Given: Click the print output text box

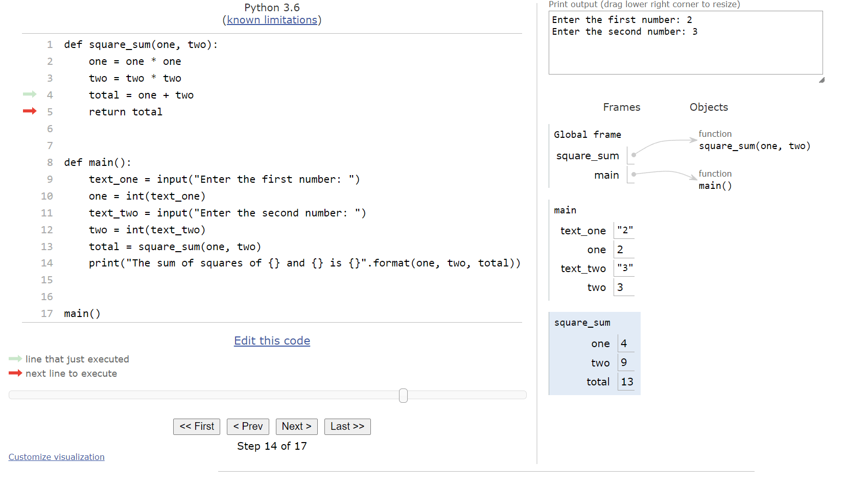Looking at the screenshot, I should [686, 43].
